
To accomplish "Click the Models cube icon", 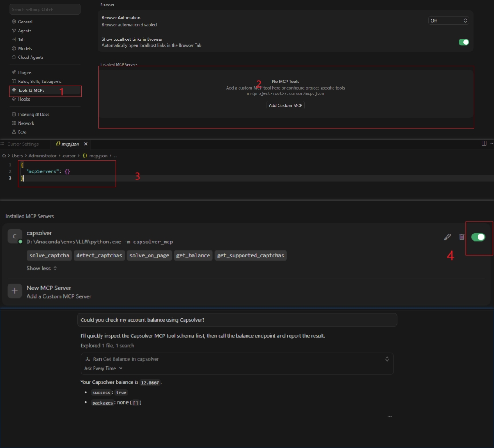I will click(14, 48).
